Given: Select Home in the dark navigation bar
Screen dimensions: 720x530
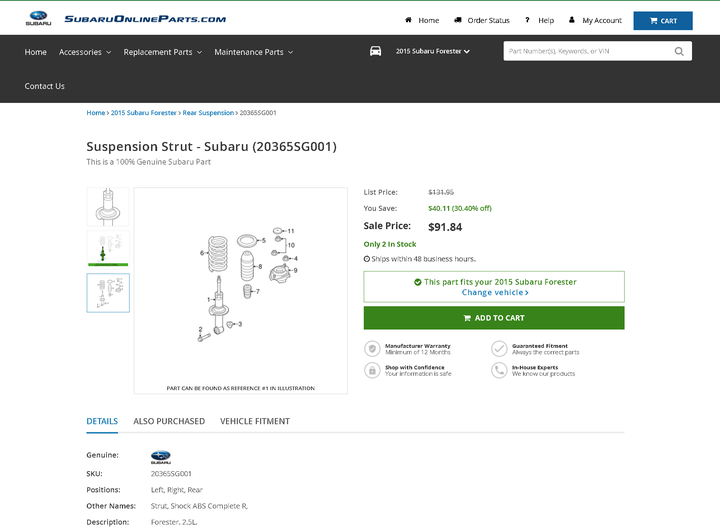Looking at the screenshot, I should (35, 52).
